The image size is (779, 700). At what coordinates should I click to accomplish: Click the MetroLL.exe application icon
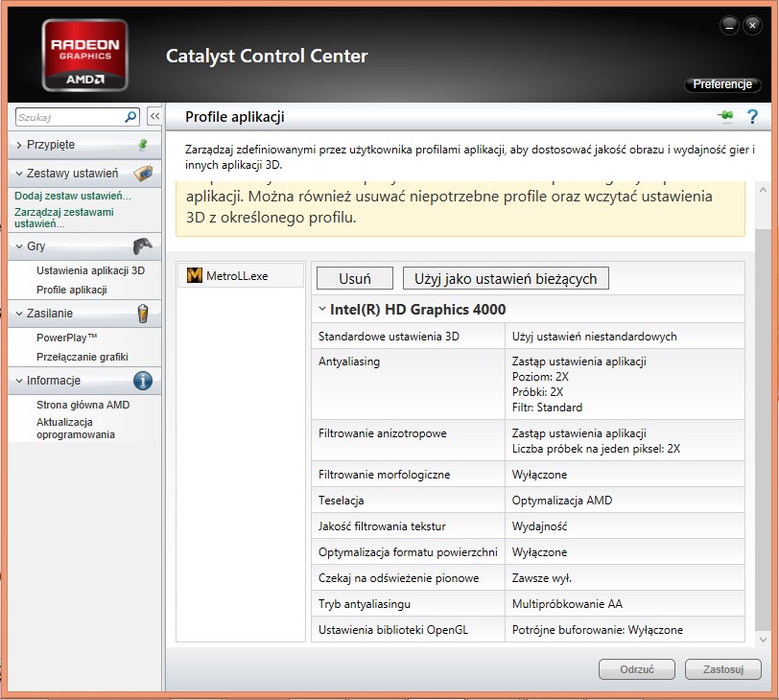click(x=194, y=275)
